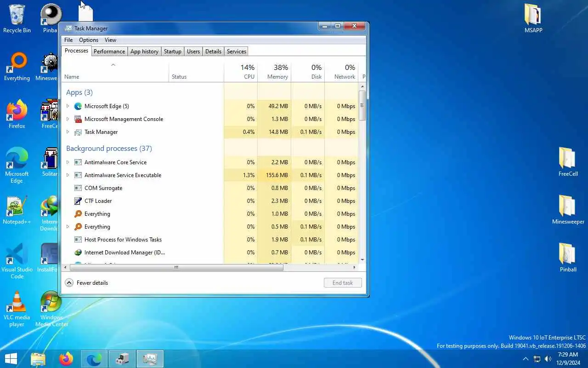Select the Microsoft Edge process icon
Viewport: 588px width, 368px height.
click(78, 106)
